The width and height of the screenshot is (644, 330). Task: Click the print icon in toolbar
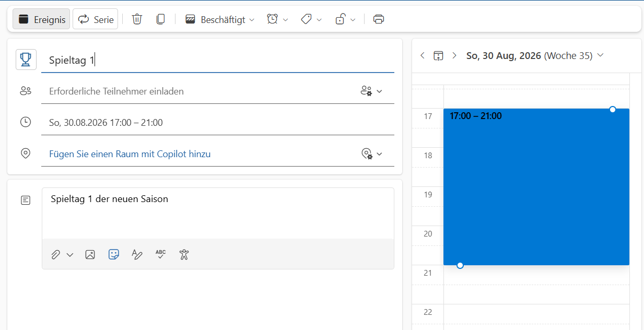click(379, 19)
